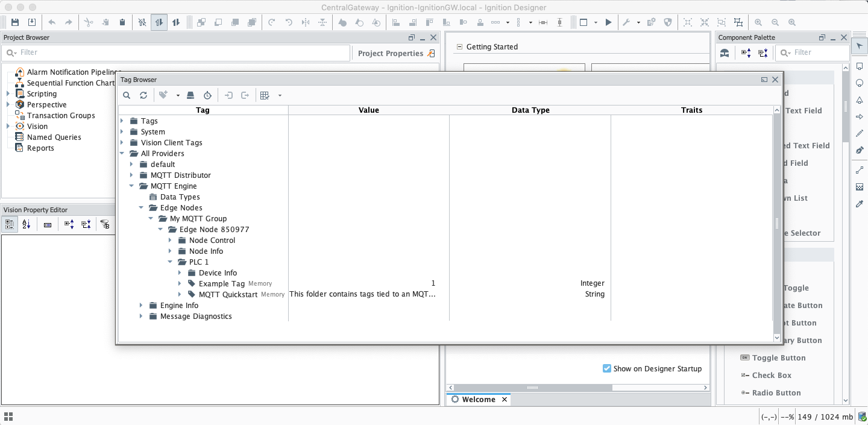
Task: Select the MQTT Quickstart memory tag
Action: tap(228, 294)
